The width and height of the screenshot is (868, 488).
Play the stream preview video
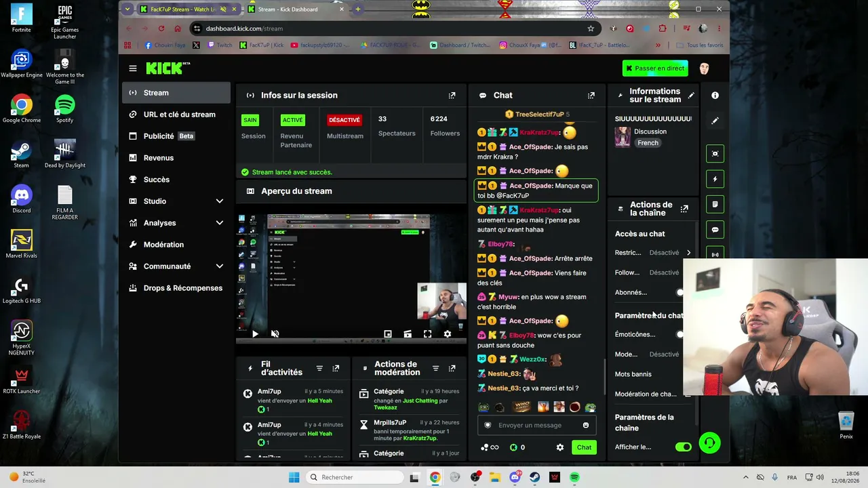coord(255,334)
